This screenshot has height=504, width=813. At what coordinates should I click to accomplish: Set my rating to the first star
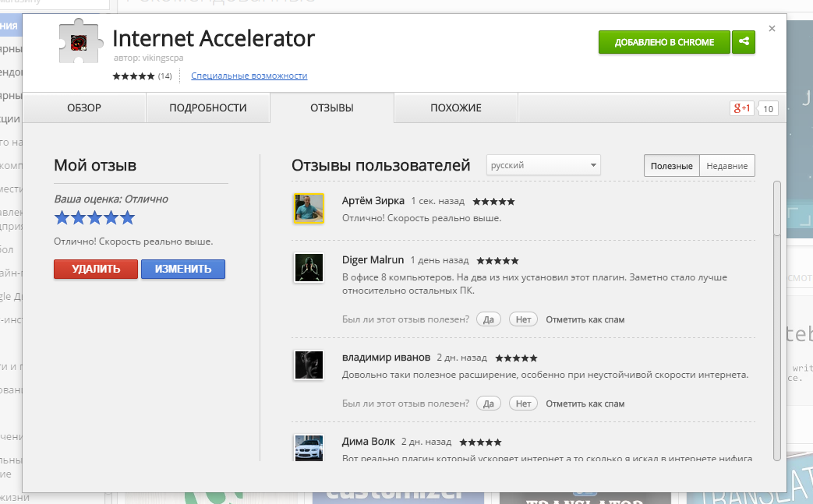[62, 217]
